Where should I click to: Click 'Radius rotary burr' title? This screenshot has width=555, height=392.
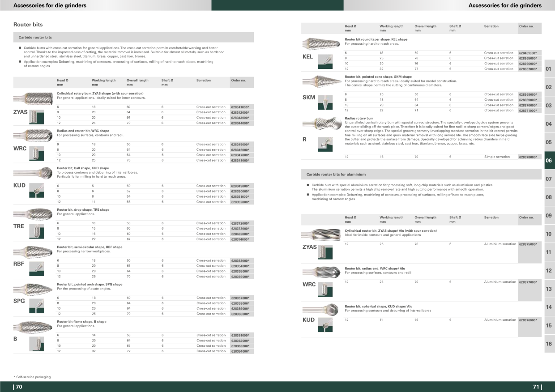coord(359,118)
